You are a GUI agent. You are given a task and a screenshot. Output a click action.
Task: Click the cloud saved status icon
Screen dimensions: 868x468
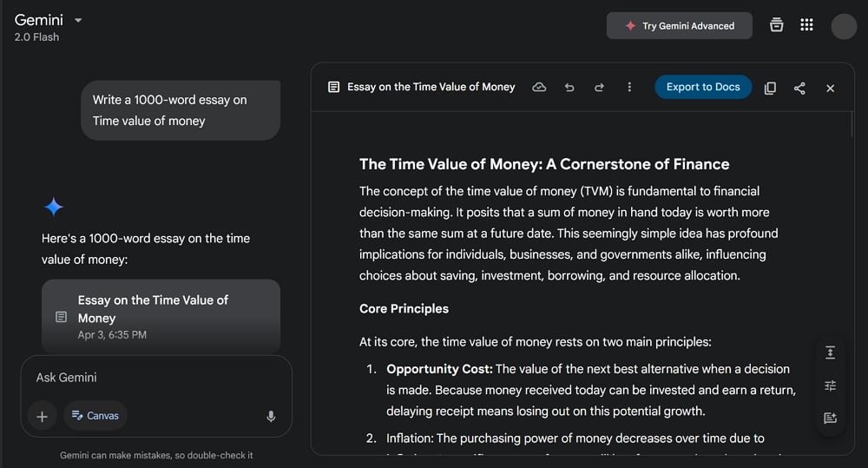coord(539,88)
